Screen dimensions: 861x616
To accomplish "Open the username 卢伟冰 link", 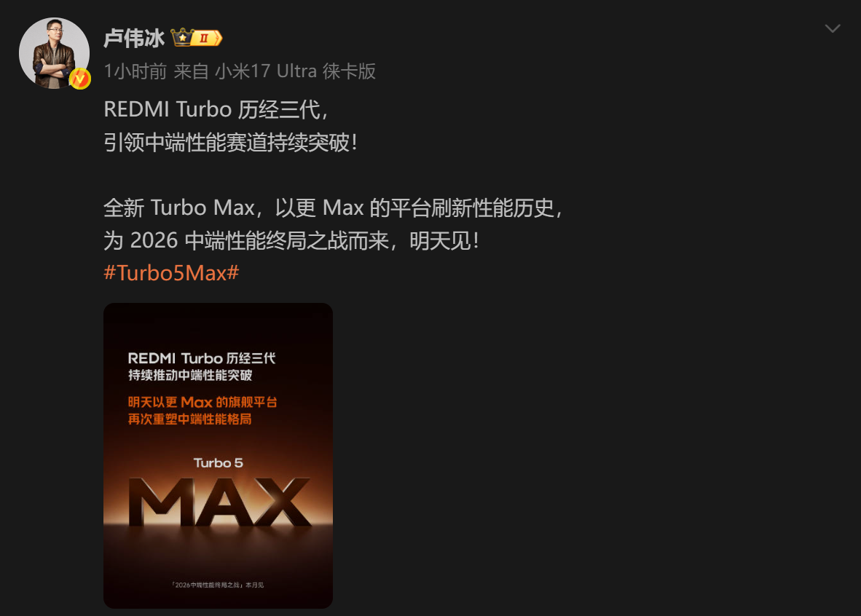I will 134,38.
